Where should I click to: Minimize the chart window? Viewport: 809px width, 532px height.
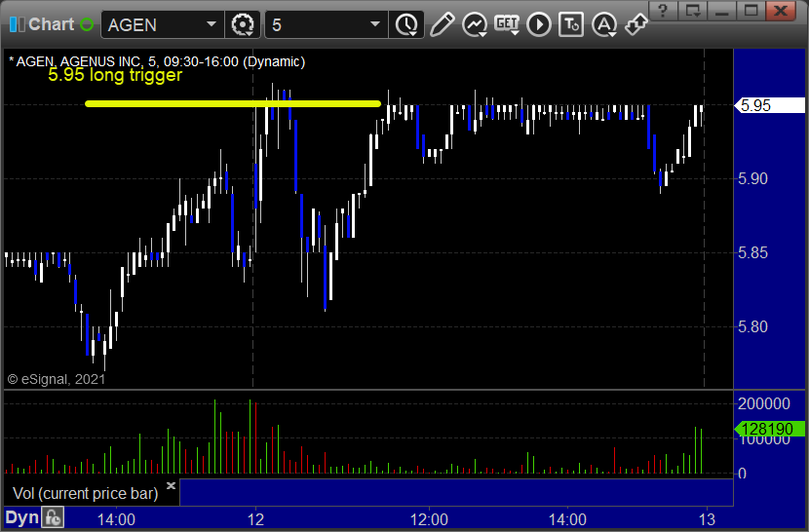722,10
